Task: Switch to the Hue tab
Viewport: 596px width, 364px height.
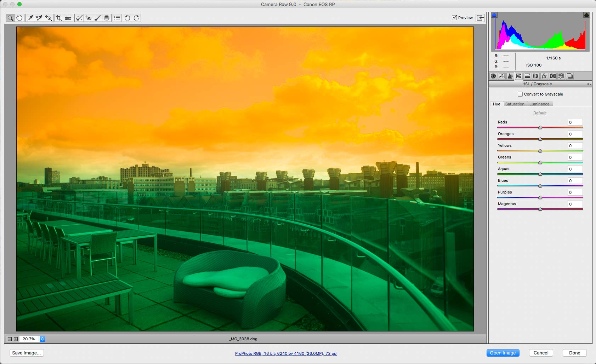Action: point(496,104)
